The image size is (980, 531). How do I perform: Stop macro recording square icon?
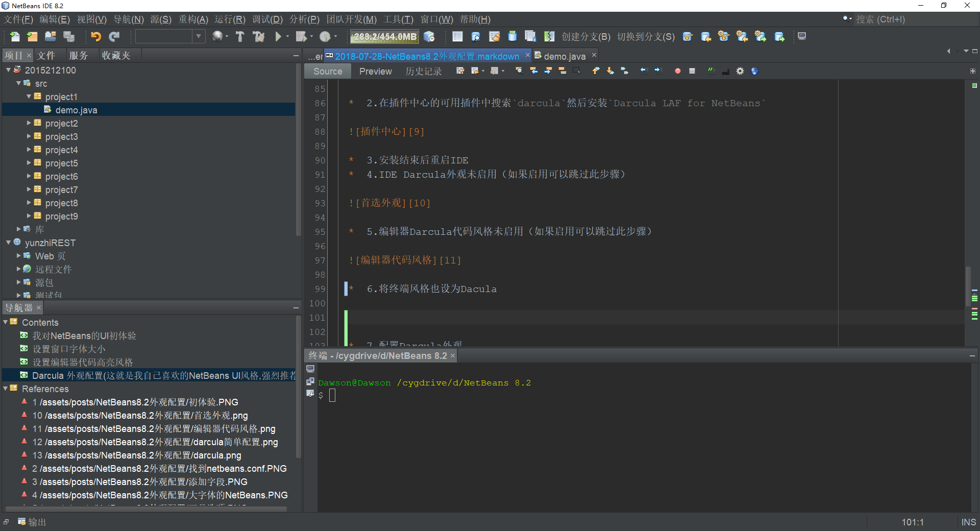tap(692, 71)
